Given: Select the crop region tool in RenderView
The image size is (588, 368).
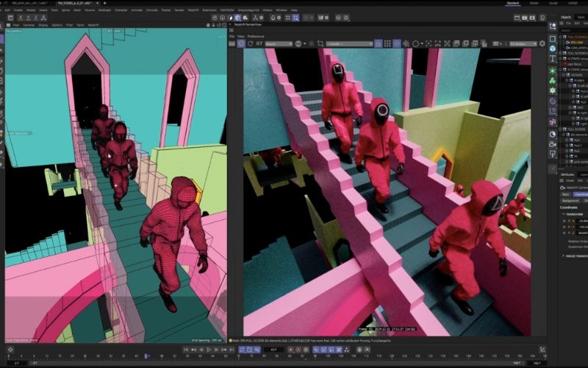Looking at the screenshot, I should pyautogui.click(x=320, y=43).
